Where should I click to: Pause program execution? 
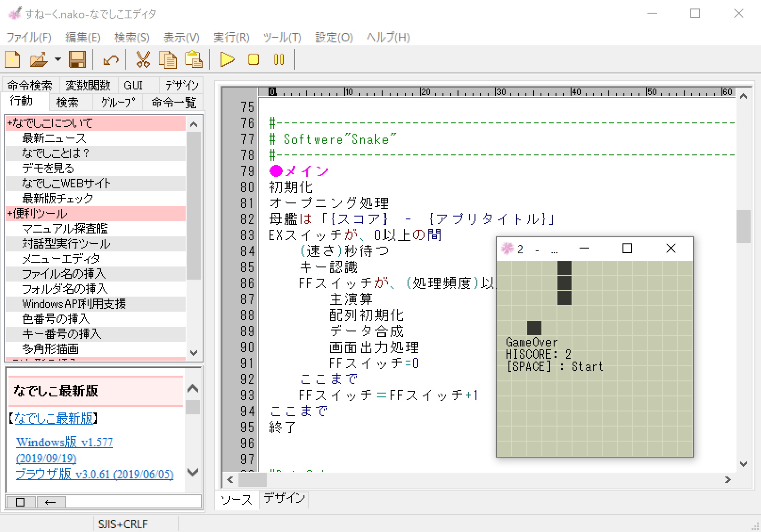point(278,60)
